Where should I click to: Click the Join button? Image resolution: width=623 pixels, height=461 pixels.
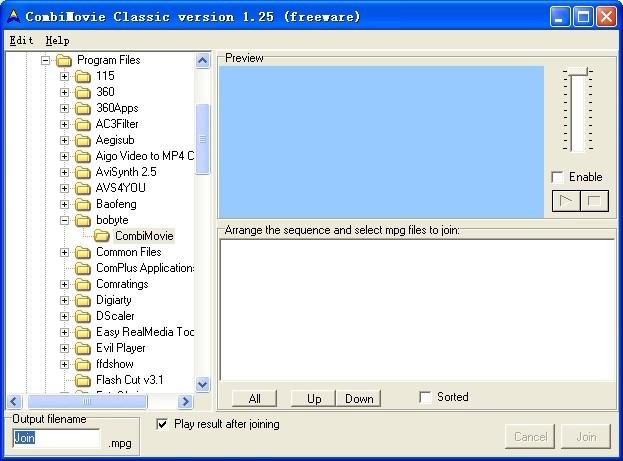click(586, 436)
